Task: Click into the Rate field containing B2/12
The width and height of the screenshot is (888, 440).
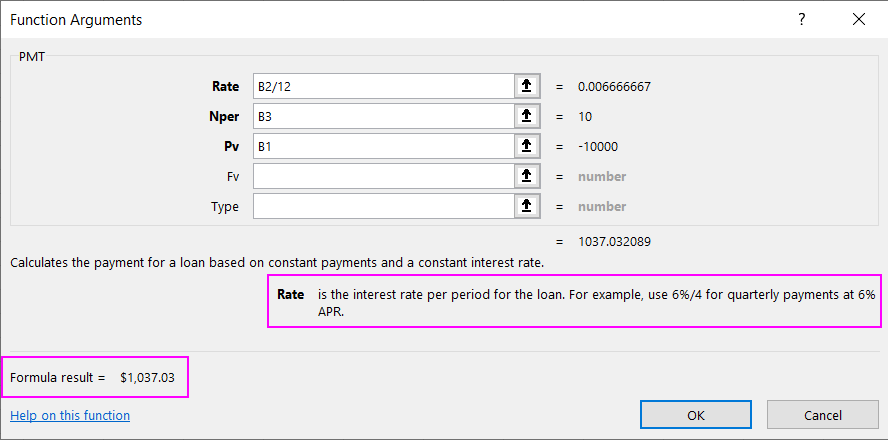Action: coord(382,86)
